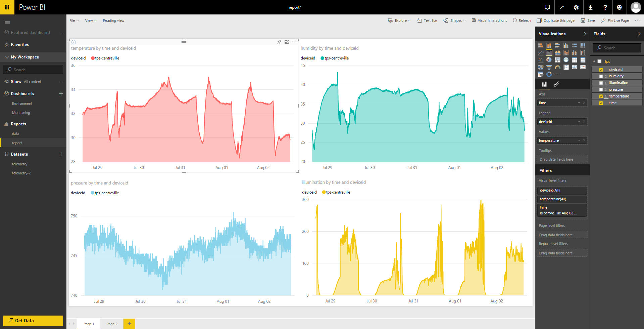
Task: Enable the illumination field checkbox
Action: coord(601,83)
